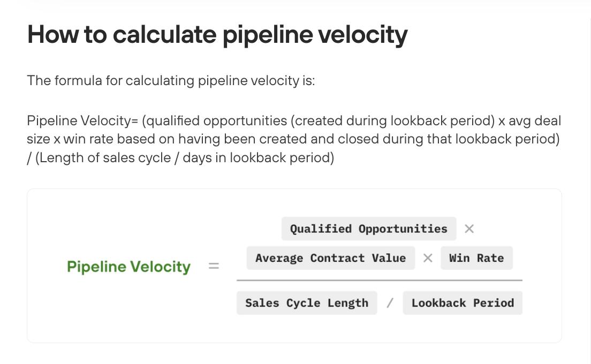Click the green Pipeline Velocity label
Image resolution: width=591 pixels, height=364 pixels.
pyautogui.click(x=128, y=267)
